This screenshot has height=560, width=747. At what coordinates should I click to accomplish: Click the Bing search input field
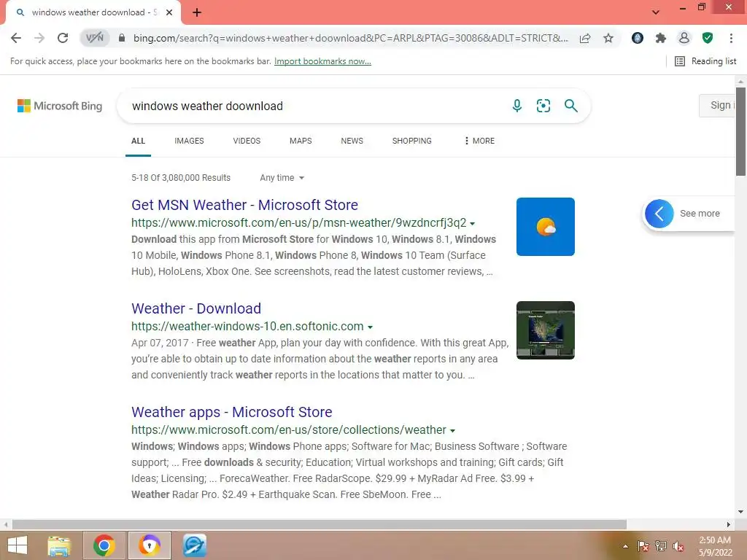(x=314, y=106)
